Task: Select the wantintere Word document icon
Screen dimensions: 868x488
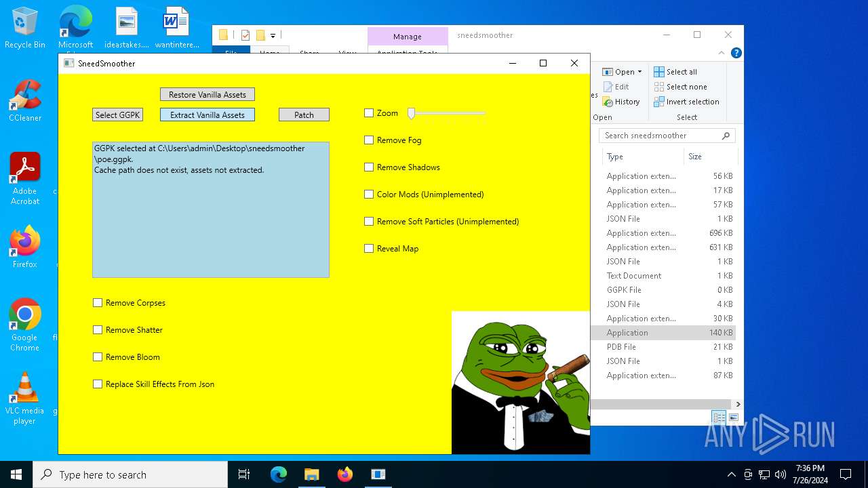Action: (x=177, y=28)
